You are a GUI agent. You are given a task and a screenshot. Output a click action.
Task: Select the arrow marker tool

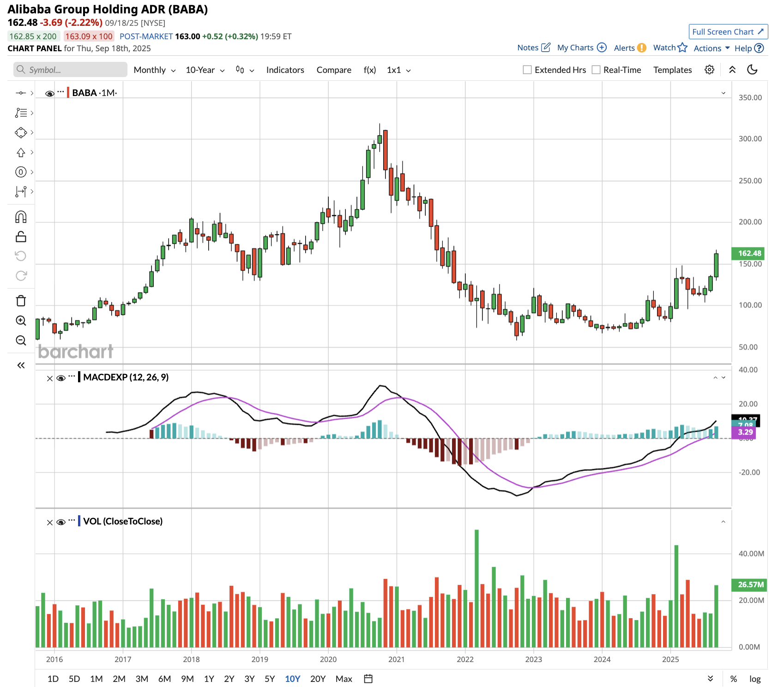coord(21,152)
